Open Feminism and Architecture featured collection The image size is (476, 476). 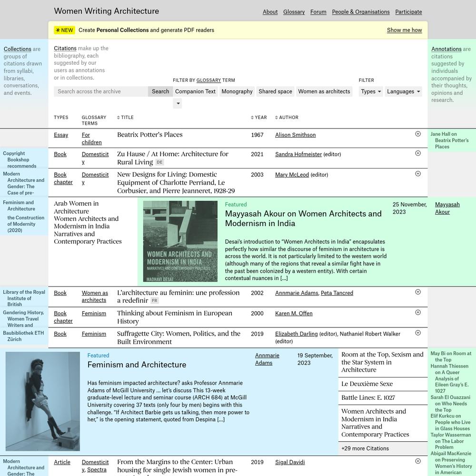[x=137, y=365]
